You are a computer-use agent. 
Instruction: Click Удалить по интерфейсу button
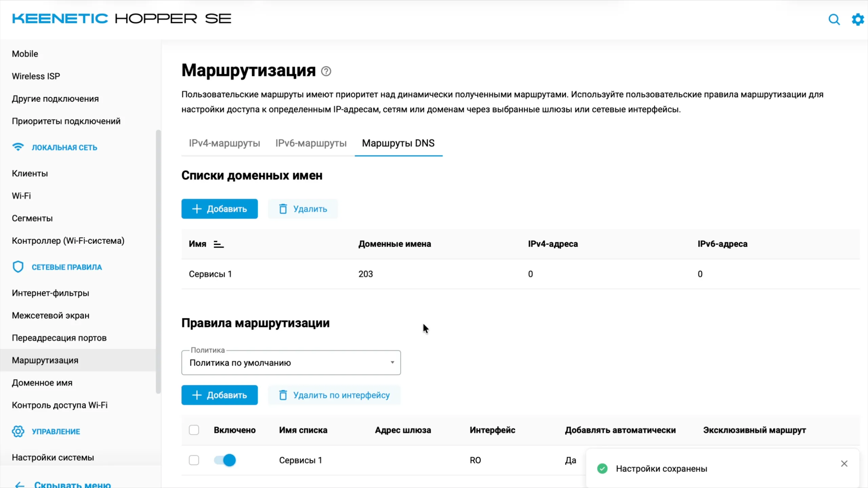(x=334, y=395)
